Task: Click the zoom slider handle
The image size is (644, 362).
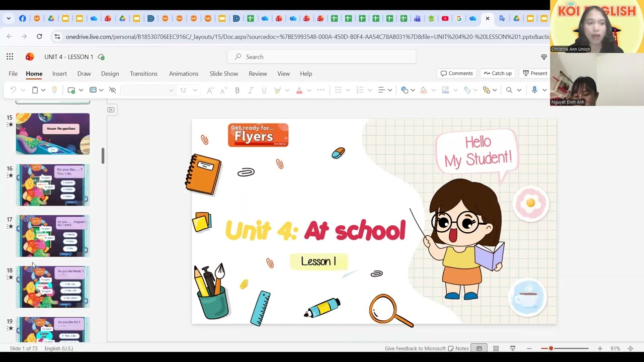Action: 551,348
